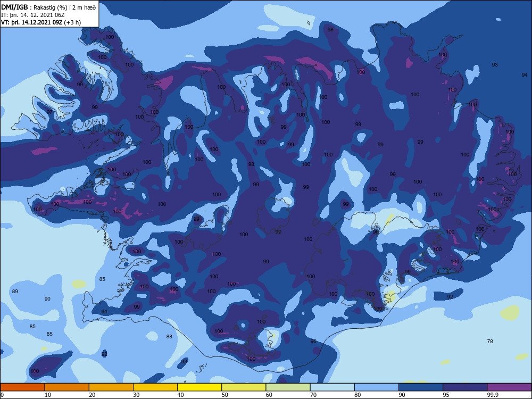This screenshot has height=399, width=532.
Task: Click the 'IT: þri. 14. 12. 2021 06Z' line
Action: point(32,15)
